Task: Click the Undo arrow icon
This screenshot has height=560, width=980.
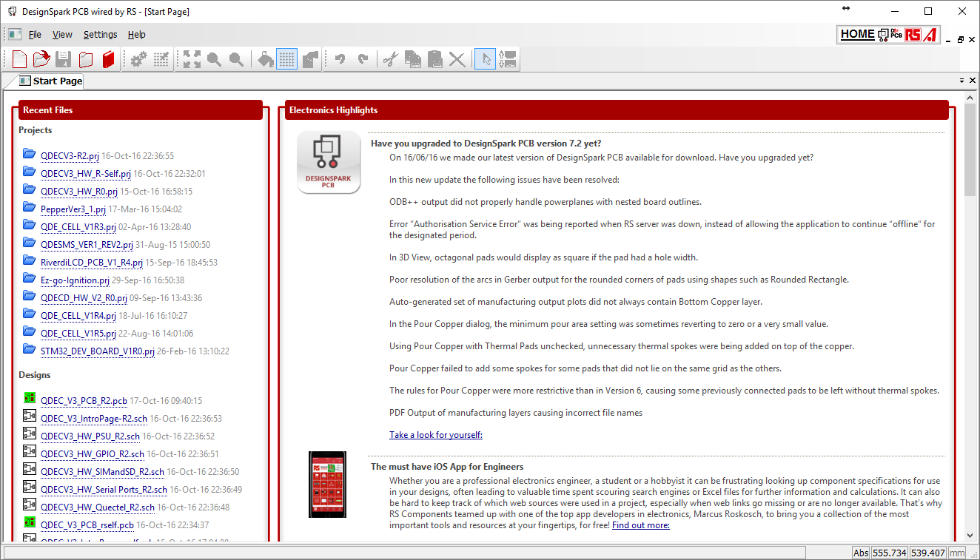Action: pyautogui.click(x=340, y=60)
